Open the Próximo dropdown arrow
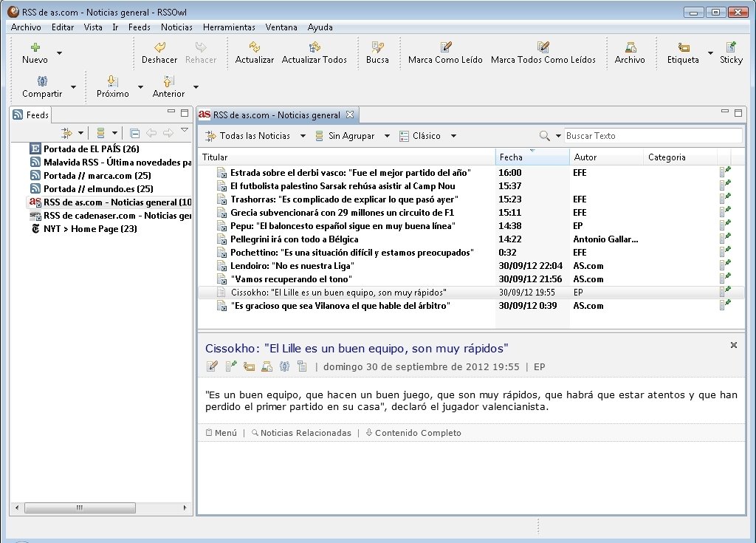 tap(140, 87)
